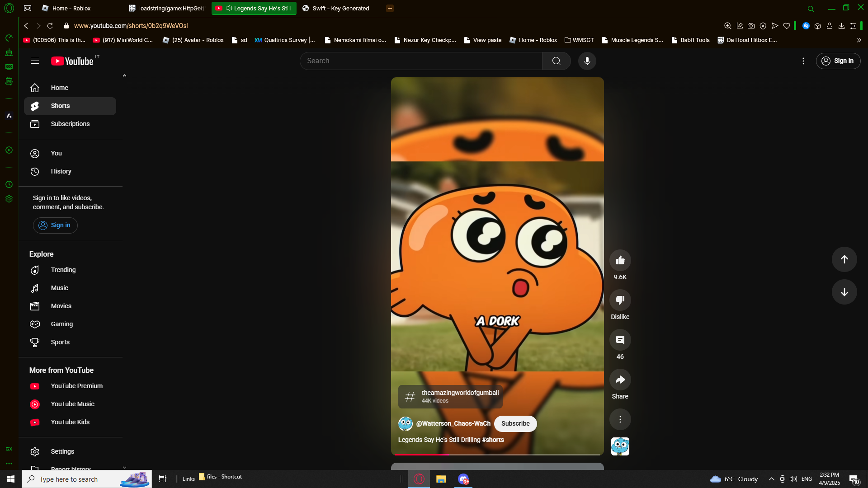
Task: Open Sports under Explore
Action: (70, 342)
